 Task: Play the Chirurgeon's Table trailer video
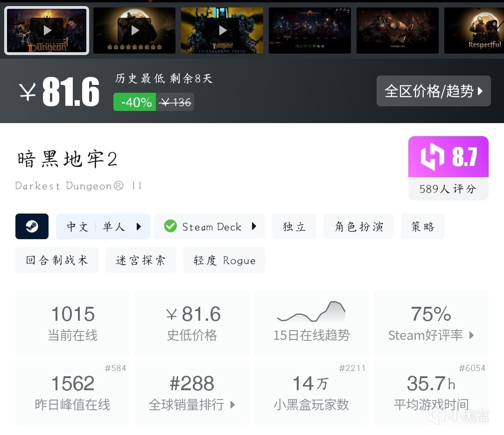pyautogui.click(x=222, y=30)
